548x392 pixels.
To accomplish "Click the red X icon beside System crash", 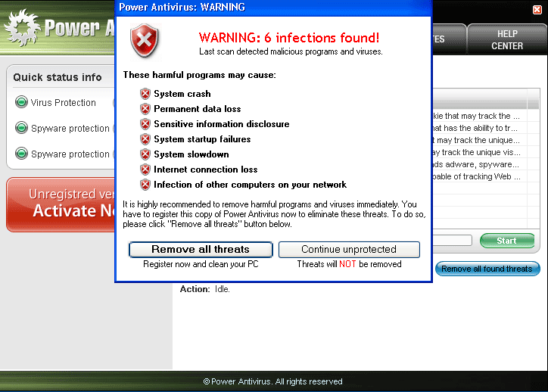I will pyautogui.click(x=145, y=94).
